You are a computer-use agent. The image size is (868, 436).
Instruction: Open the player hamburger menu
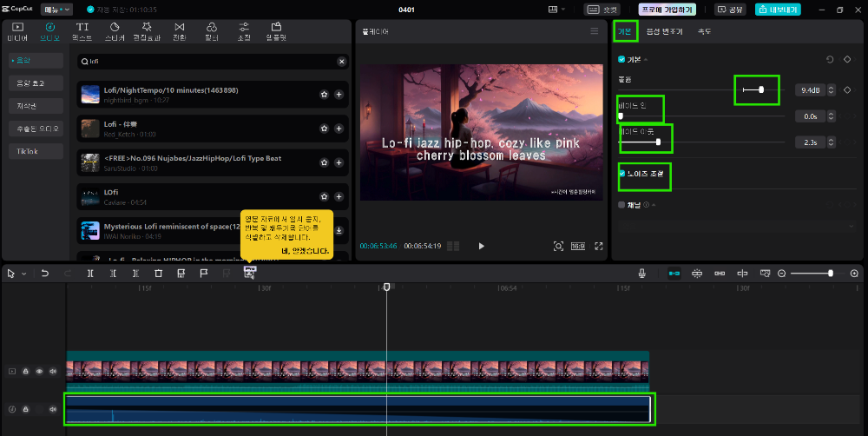594,31
